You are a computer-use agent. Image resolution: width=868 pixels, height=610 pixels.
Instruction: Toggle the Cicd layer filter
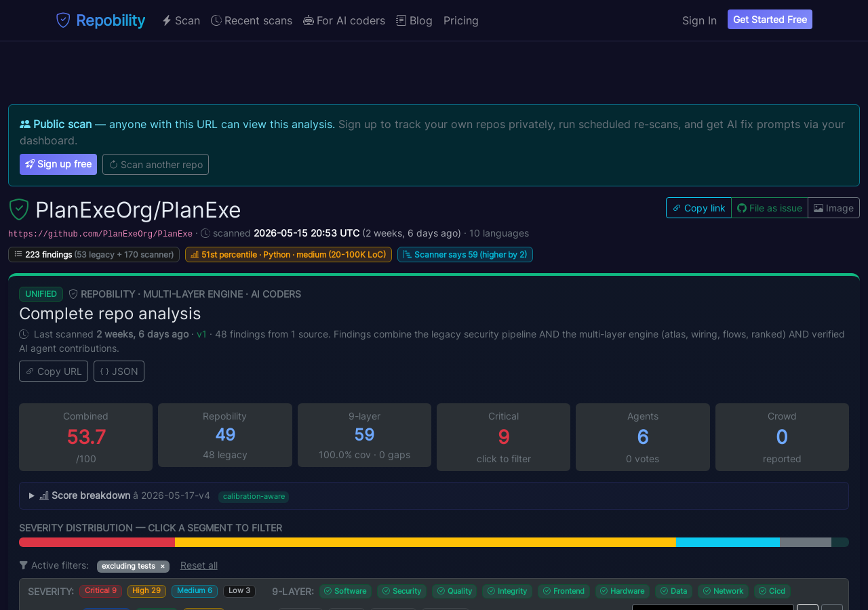point(772,592)
